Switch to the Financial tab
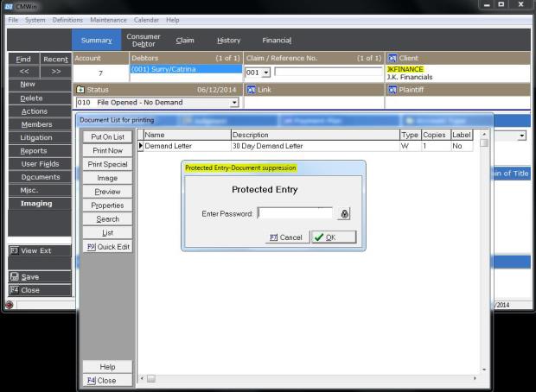Screen dimensions: 536x392 pyautogui.click(x=277, y=41)
